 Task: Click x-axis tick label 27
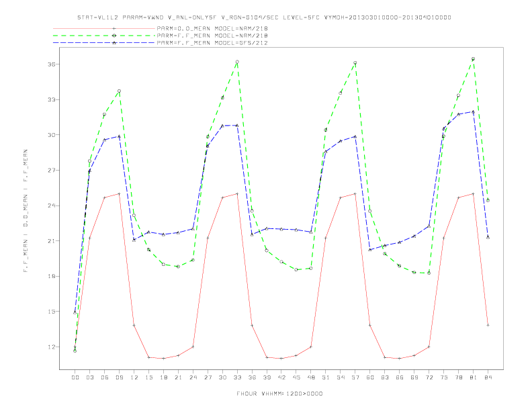(208, 377)
